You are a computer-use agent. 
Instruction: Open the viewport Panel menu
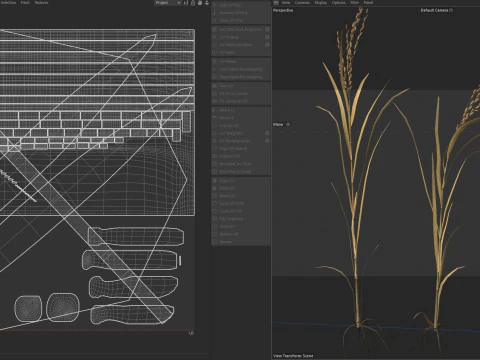tap(368, 3)
